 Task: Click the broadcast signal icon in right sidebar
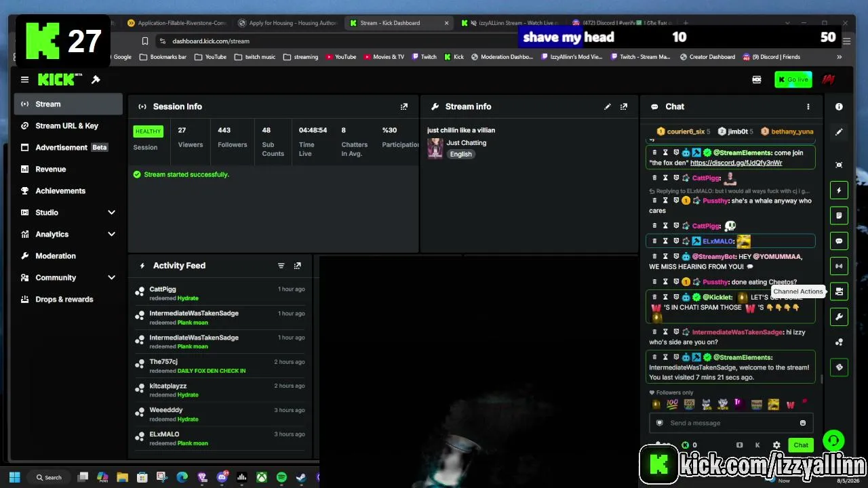839,266
